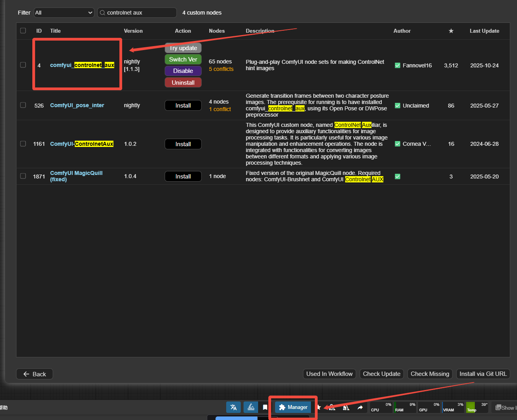Click Switch Ver for comfyui_controlnet_aux
Viewport: 517px width, 420px height.
tap(183, 59)
